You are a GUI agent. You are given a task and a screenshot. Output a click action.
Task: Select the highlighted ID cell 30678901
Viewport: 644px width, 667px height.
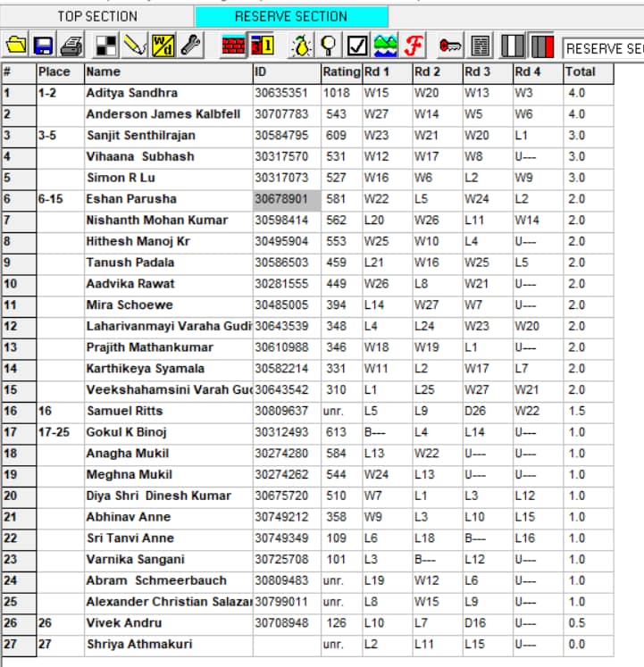(x=286, y=199)
